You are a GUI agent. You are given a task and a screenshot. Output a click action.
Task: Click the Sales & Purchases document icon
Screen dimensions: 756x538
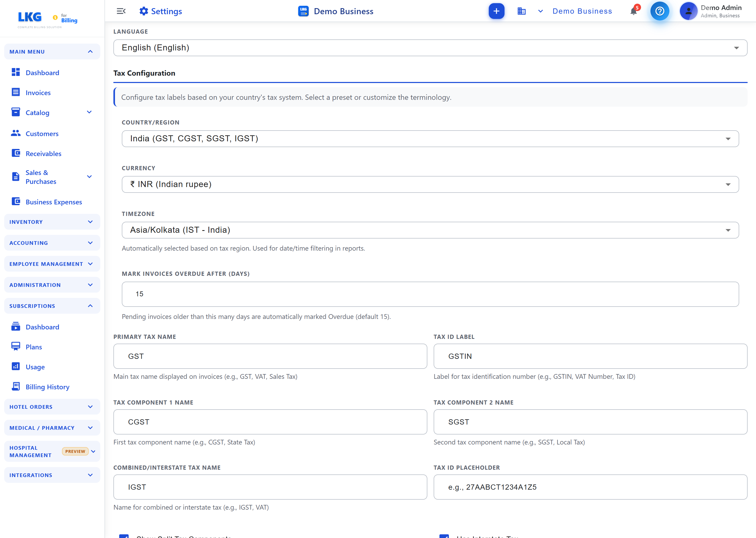click(x=15, y=177)
